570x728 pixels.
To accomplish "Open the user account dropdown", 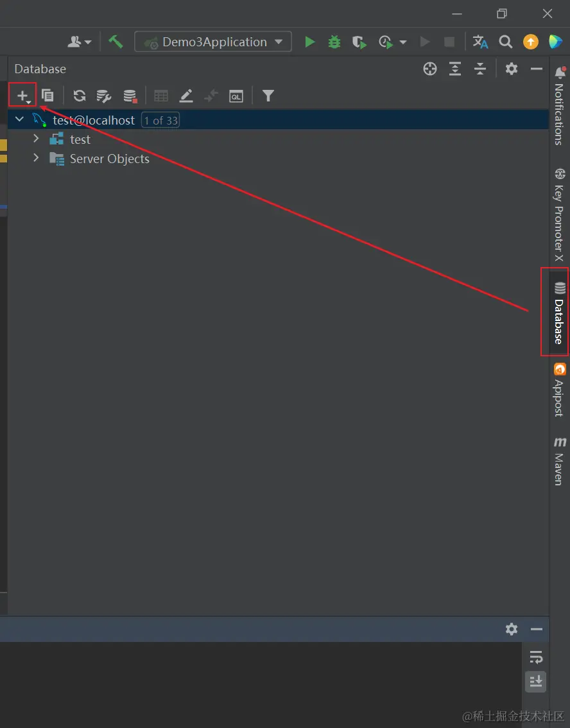I will 80,42.
